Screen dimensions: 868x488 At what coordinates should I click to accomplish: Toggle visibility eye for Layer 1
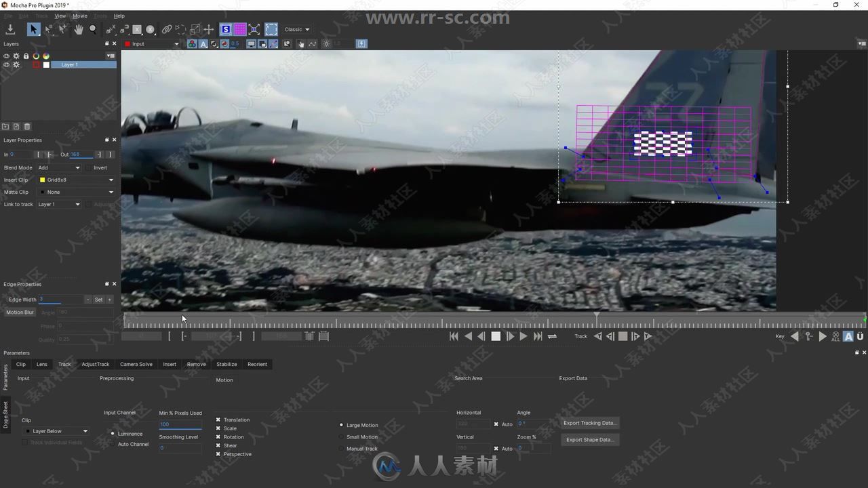click(6, 65)
